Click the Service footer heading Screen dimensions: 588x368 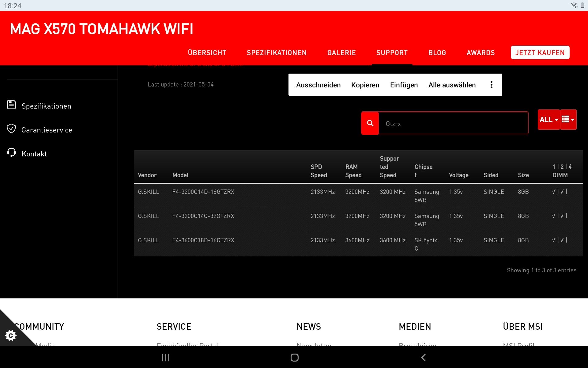click(174, 327)
